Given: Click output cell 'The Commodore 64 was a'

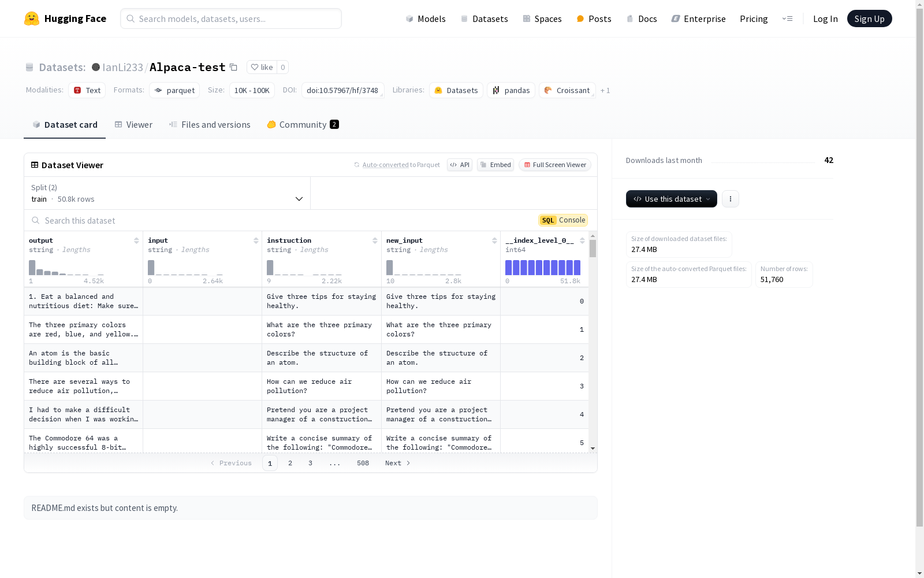Looking at the screenshot, I should point(83,440).
